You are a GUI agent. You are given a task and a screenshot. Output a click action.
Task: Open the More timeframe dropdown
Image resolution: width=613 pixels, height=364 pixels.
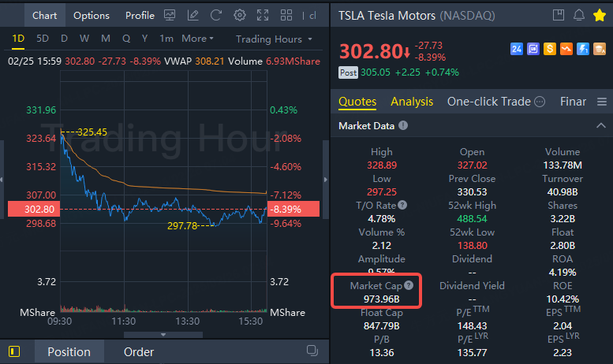click(197, 39)
